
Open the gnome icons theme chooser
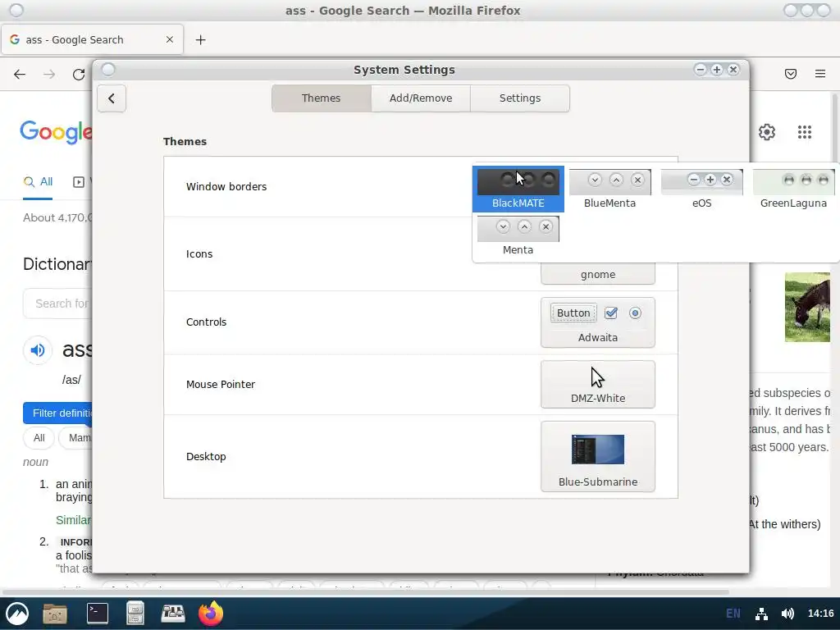598,273
